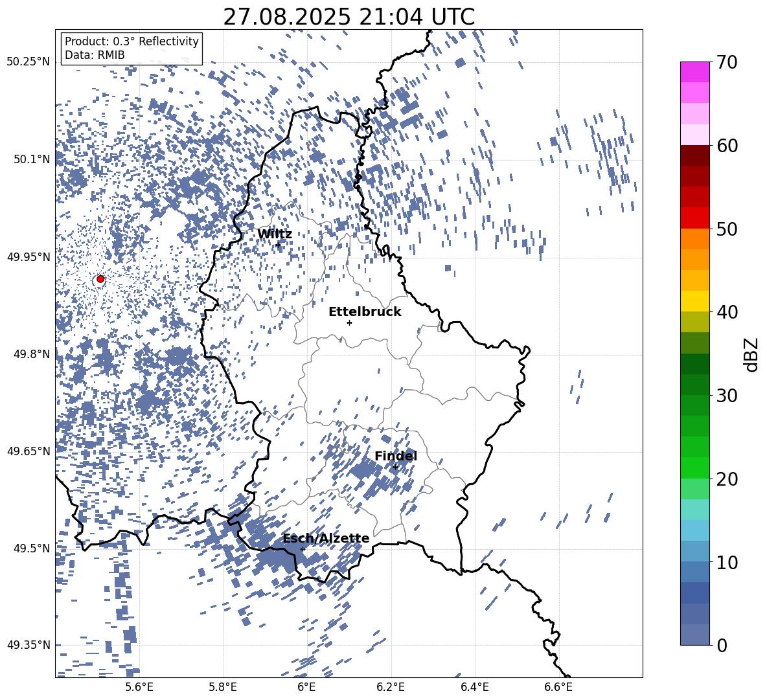Click the 6.4°E longitude tick label
This screenshot has width=767, height=700.
tap(474, 687)
